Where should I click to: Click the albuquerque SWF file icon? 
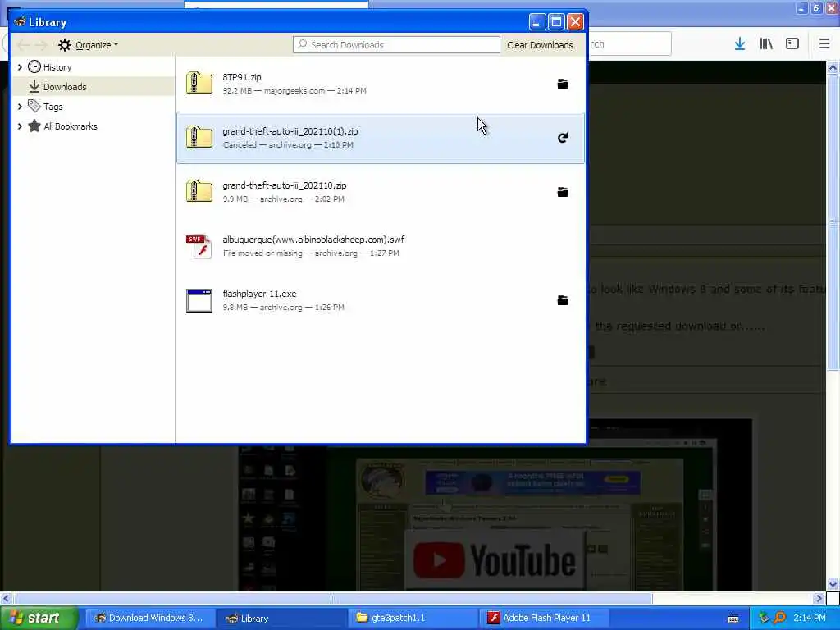coord(199,246)
